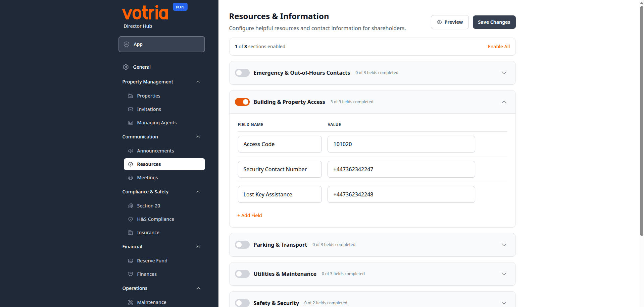This screenshot has height=307, width=644.
Task: Select the Properties icon in the sidebar
Action: pos(131,96)
